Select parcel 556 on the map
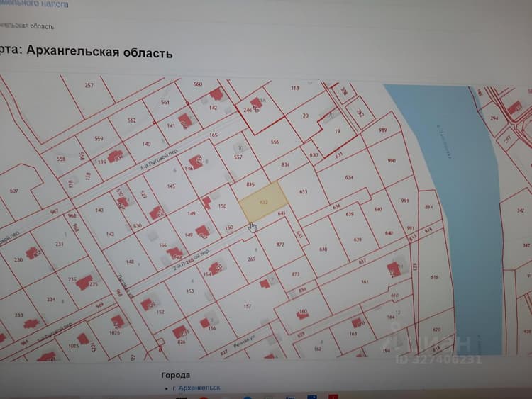This screenshot has width=532, height=399. [x=275, y=142]
